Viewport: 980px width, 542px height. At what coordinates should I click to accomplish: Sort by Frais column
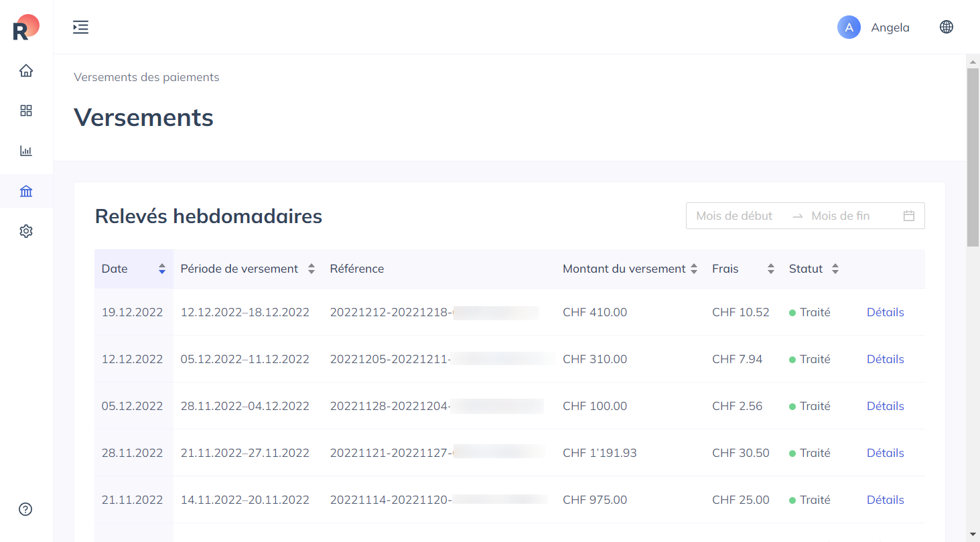coord(744,269)
